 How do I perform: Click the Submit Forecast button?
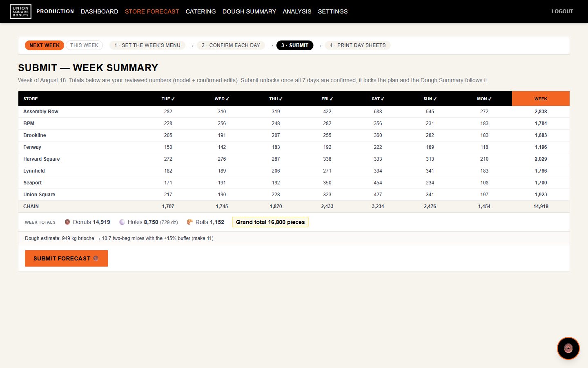66,258
